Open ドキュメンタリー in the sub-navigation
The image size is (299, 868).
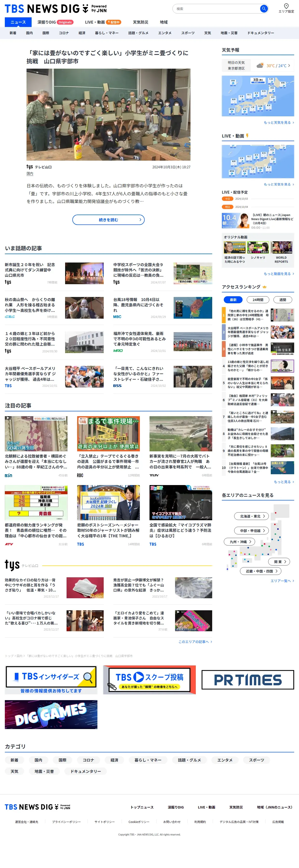(x=260, y=33)
